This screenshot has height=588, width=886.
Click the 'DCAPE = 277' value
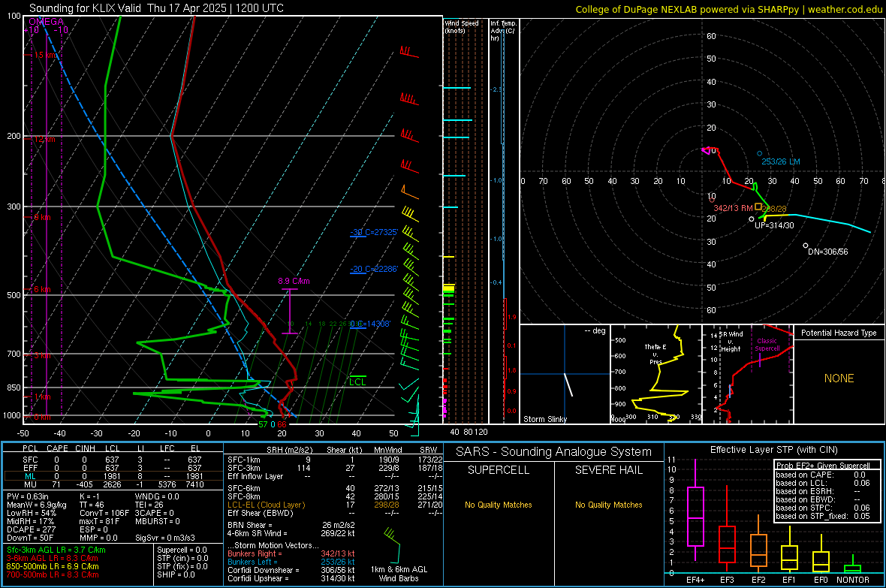[x=31, y=529]
